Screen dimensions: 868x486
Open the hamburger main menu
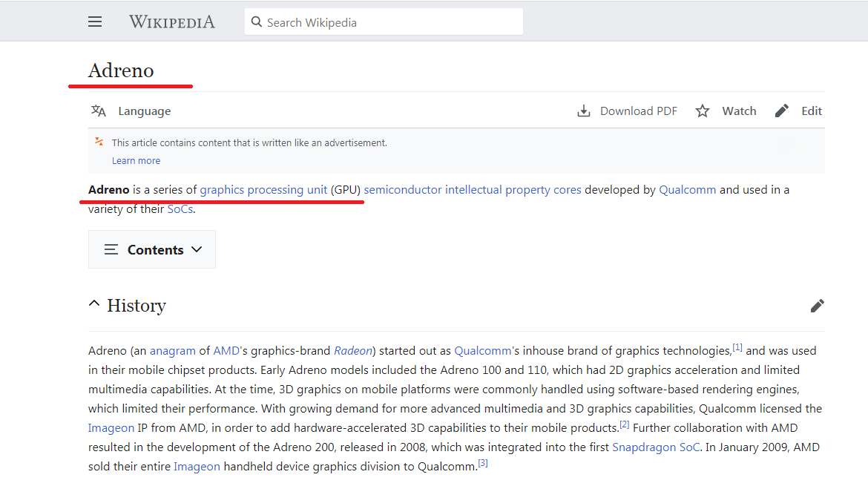click(x=95, y=22)
